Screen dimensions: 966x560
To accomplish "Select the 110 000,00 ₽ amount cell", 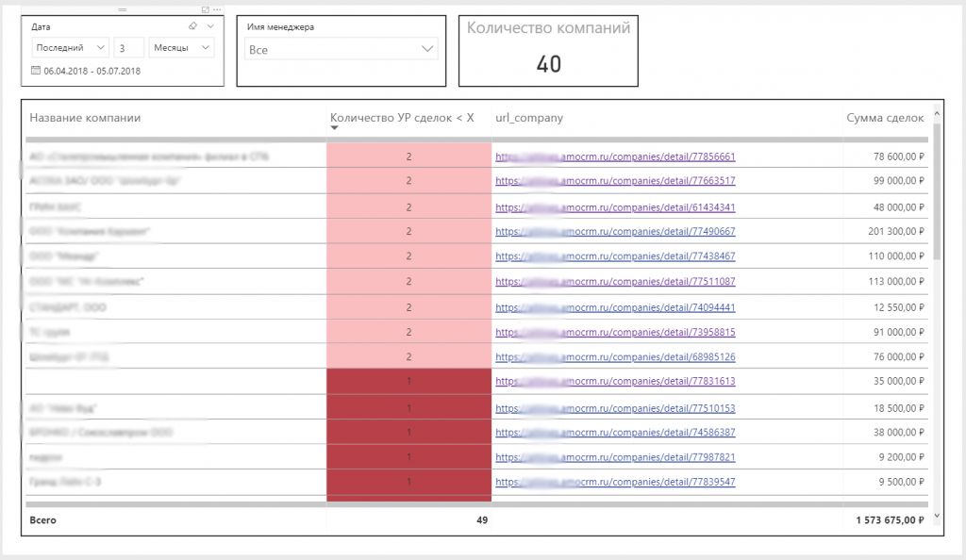I will (x=896, y=256).
